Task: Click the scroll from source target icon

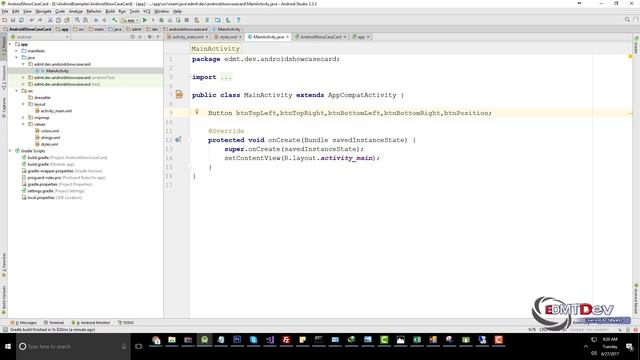Action: [x=132, y=37]
